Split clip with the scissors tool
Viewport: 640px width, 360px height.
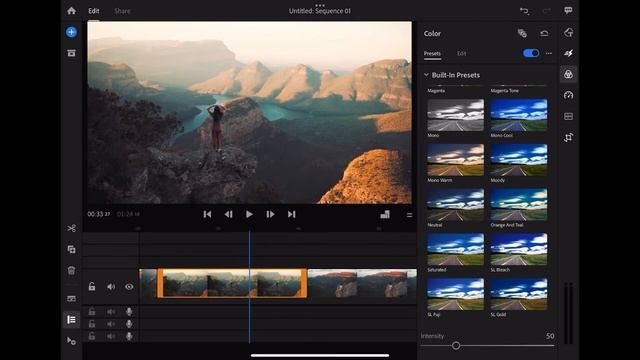(71, 228)
